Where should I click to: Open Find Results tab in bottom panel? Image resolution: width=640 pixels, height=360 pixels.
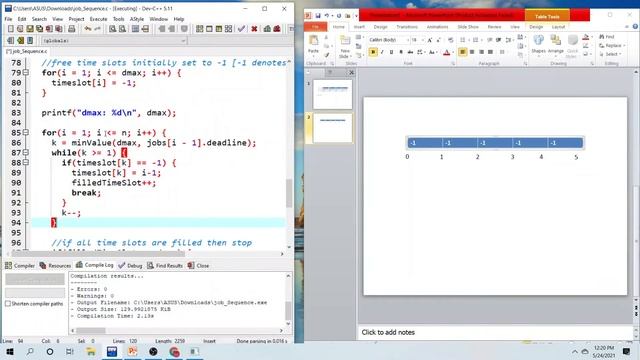[165, 266]
